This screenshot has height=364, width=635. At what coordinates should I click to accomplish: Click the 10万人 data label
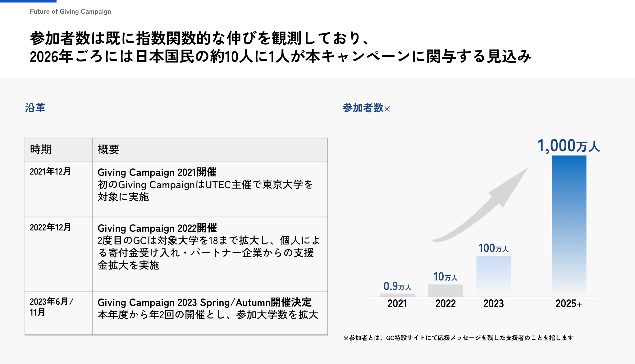[445, 277]
